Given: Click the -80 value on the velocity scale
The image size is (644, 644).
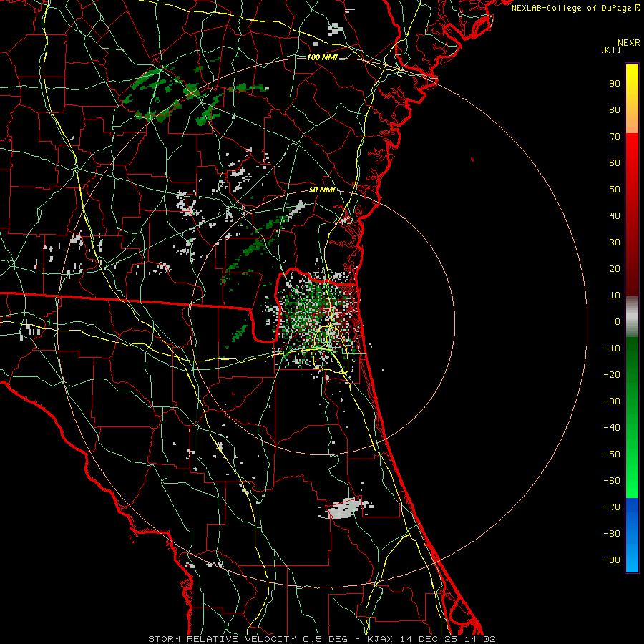Looking at the screenshot, I should point(612,534).
